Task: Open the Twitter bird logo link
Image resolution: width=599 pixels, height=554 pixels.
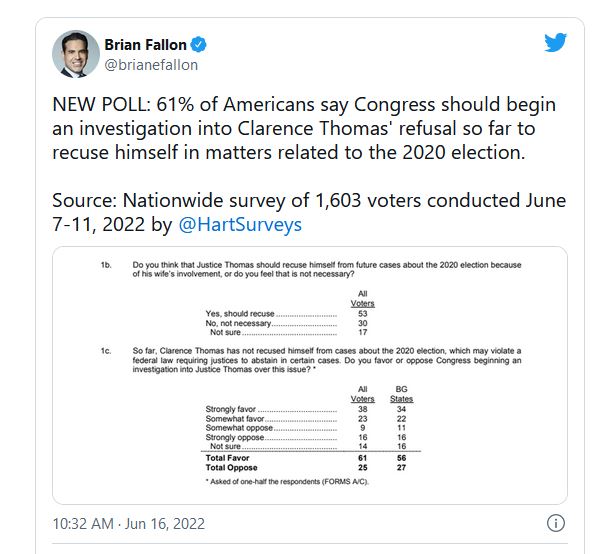Action: coord(555,42)
